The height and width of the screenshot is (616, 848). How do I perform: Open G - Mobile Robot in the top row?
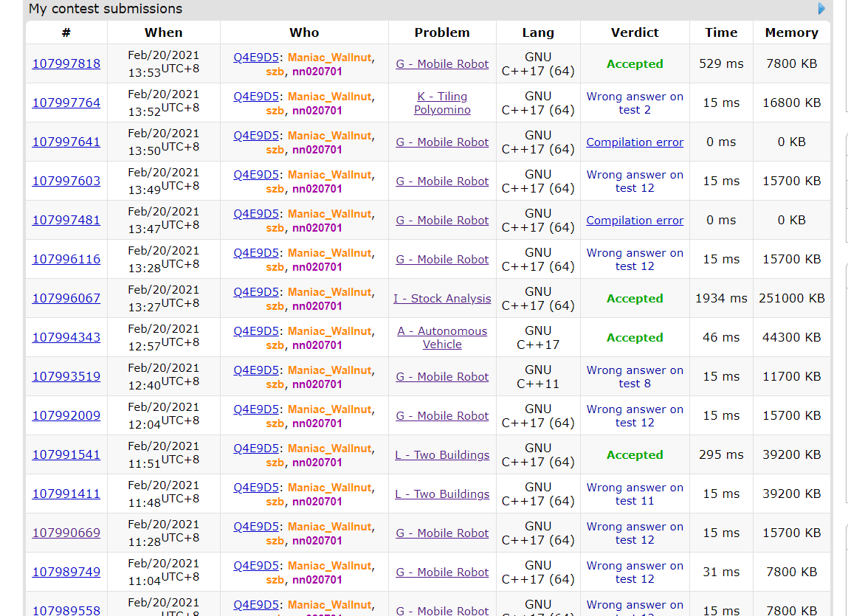click(x=442, y=63)
